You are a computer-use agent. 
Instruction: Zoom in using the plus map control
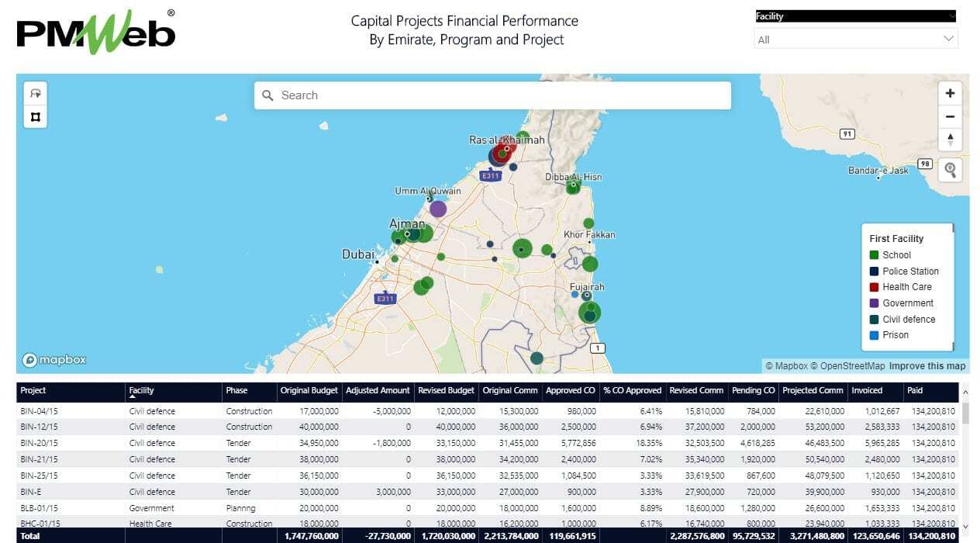pos(950,92)
